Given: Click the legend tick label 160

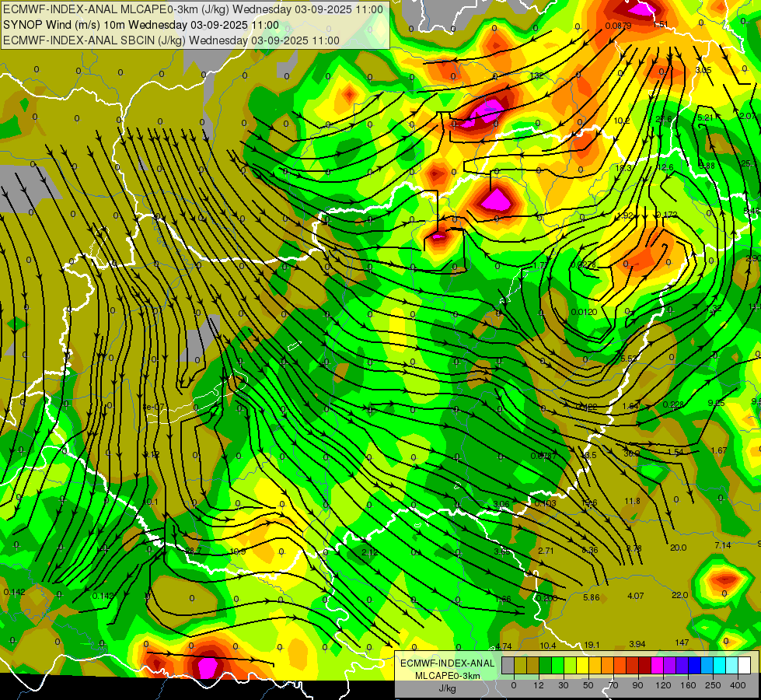Looking at the screenshot, I should pyautogui.click(x=688, y=685).
